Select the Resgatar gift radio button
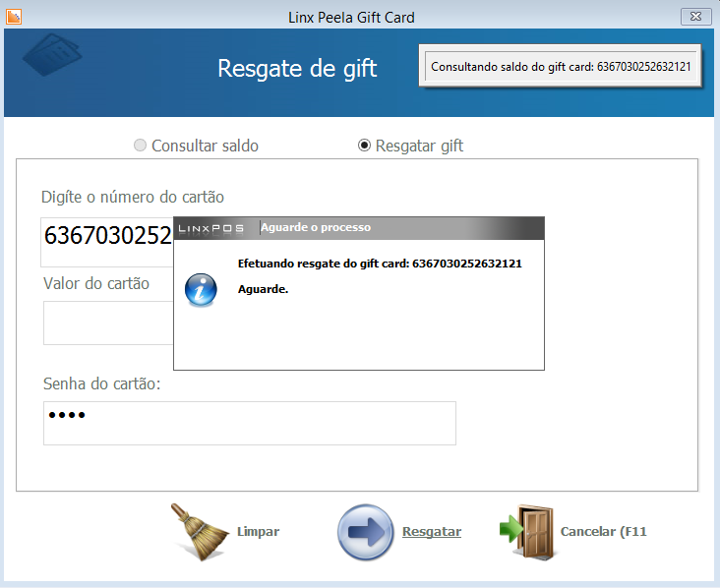This screenshot has width=720, height=588. tap(364, 146)
